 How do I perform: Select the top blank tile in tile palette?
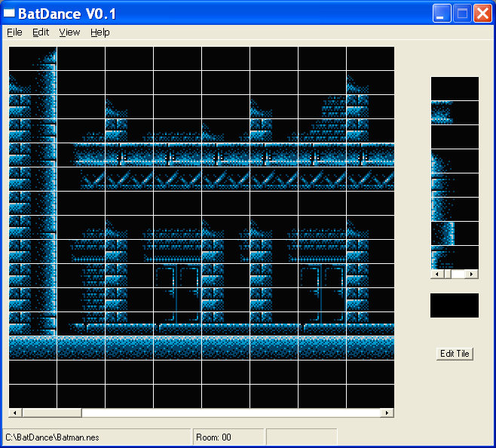point(455,88)
